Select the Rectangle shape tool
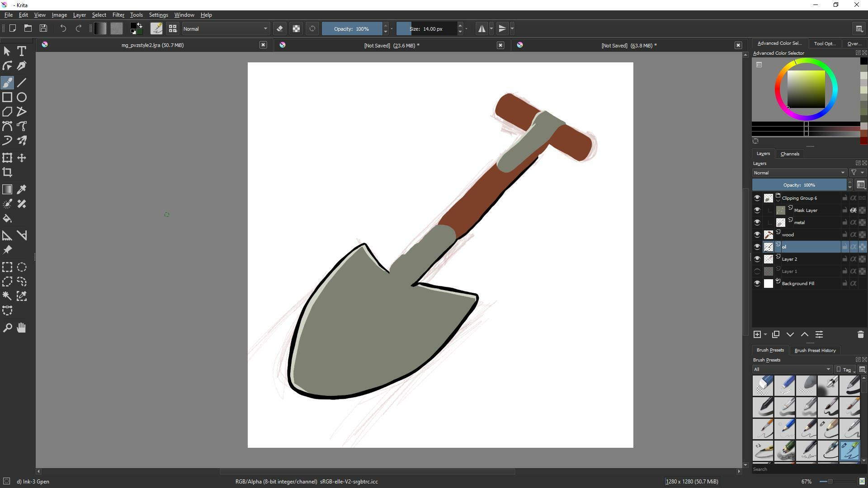Image resolution: width=868 pixels, height=488 pixels. click(7, 97)
